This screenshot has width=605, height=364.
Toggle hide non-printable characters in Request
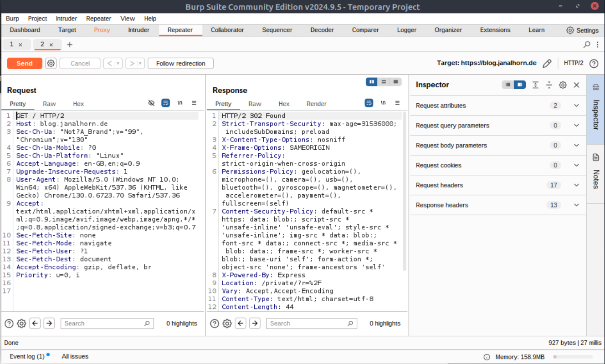(x=152, y=103)
